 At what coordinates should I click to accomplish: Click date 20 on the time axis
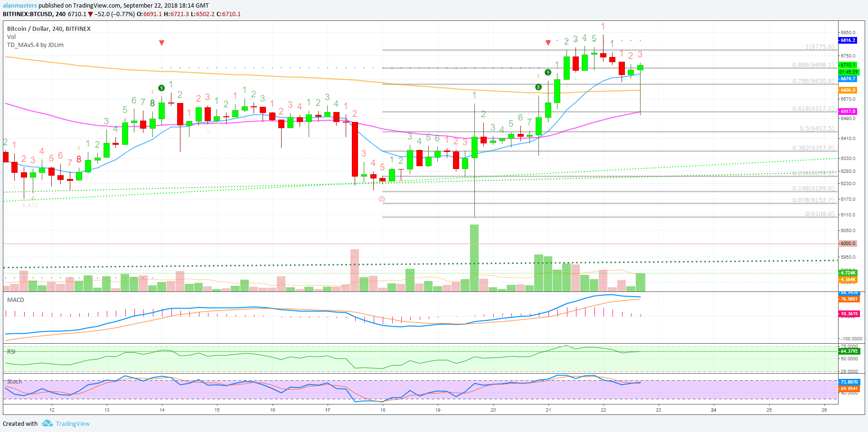pyautogui.click(x=493, y=410)
